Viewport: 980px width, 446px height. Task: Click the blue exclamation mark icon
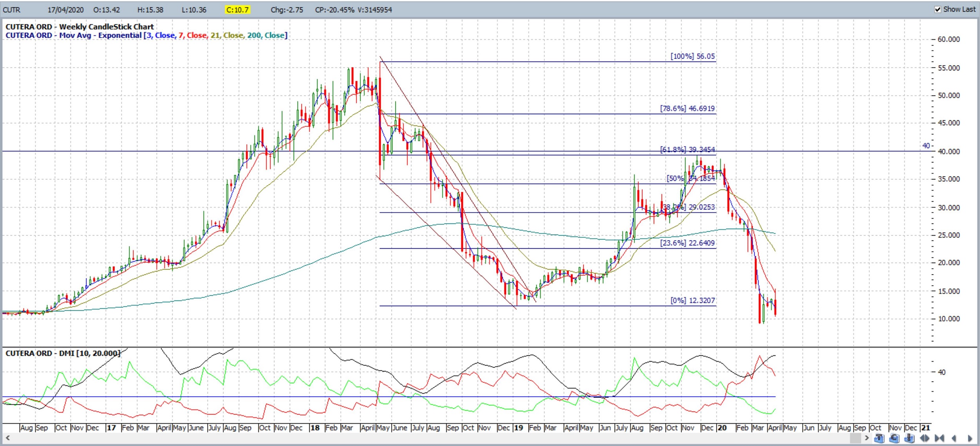coord(909,438)
